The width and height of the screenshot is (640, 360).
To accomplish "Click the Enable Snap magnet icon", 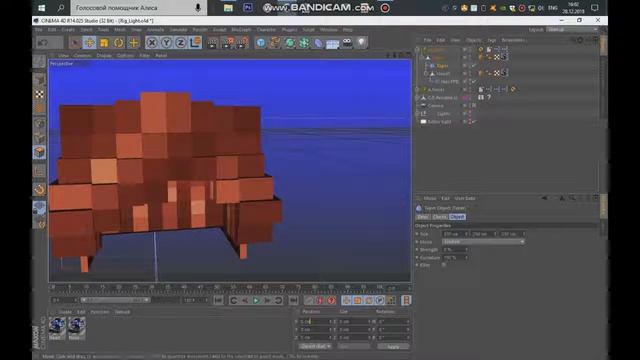I will tap(40, 190).
